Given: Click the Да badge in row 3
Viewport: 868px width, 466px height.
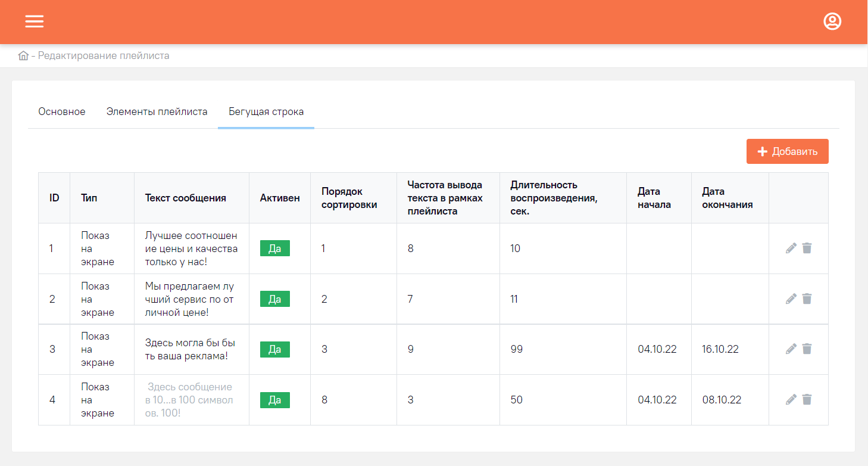Looking at the screenshot, I should 275,349.
